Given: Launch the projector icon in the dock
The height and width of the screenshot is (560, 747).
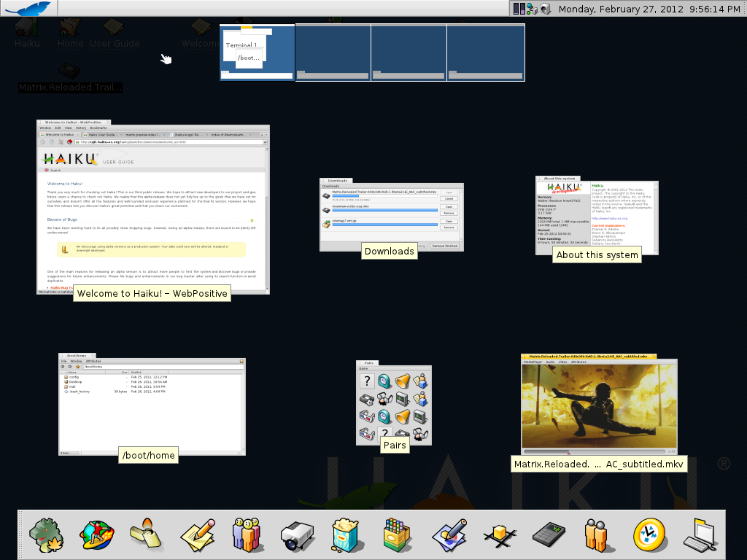Looking at the screenshot, I should coord(297,536).
